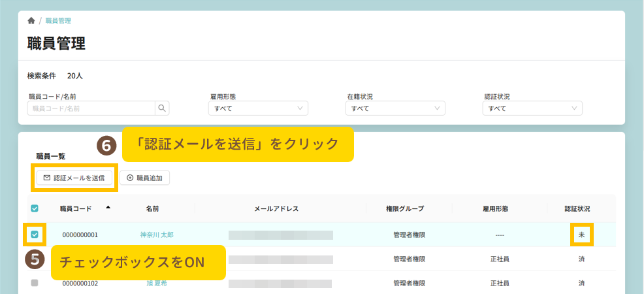Click the メールアドレス column header
Viewport: 644px width, 294px height.
tap(276, 209)
